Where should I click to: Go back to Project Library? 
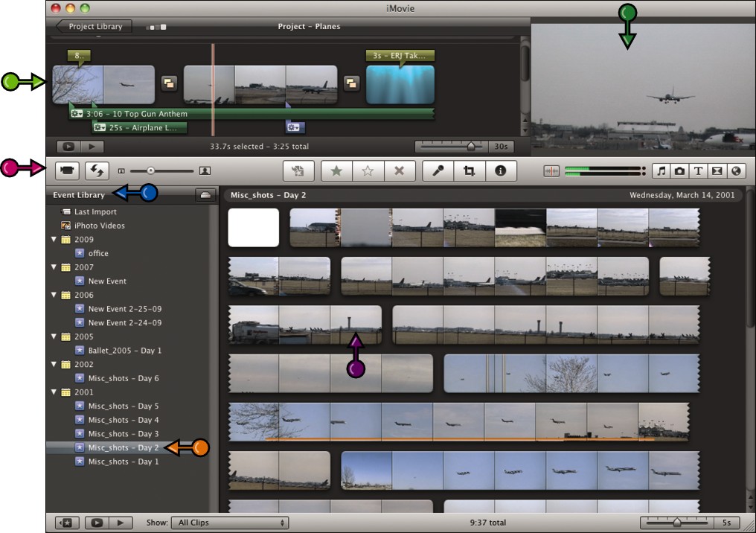(94, 27)
